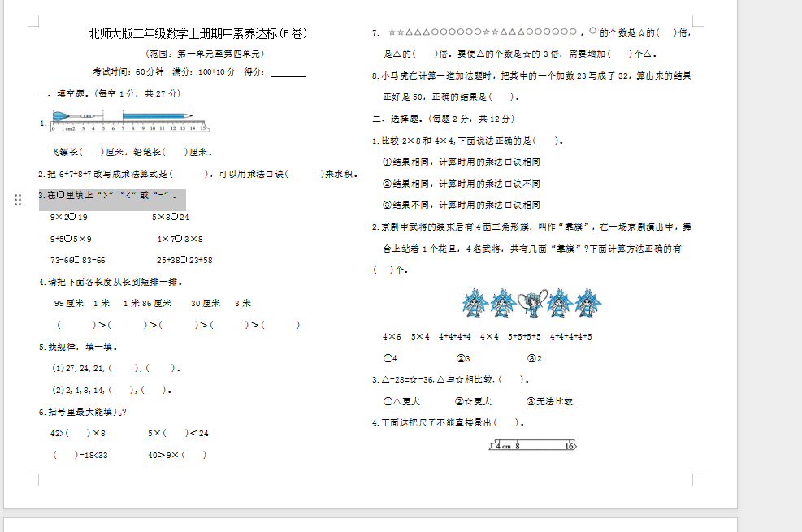
Task: Click the blank underline after 得分
Action: click(288, 72)
